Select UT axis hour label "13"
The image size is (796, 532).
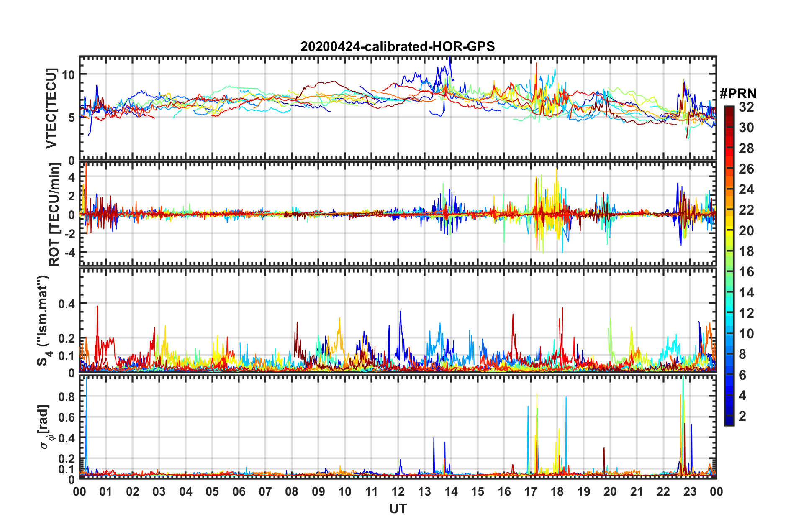coord(424,491)
